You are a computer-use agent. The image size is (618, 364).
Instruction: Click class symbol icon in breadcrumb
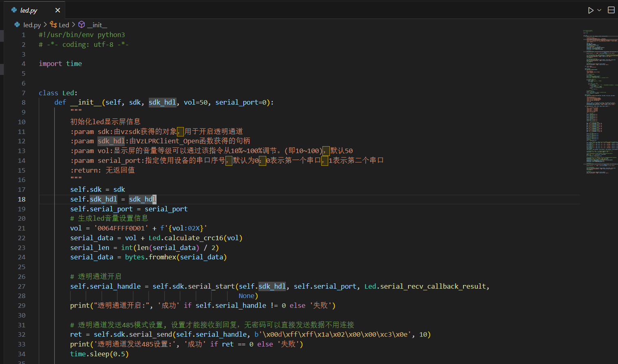point(53,25)
